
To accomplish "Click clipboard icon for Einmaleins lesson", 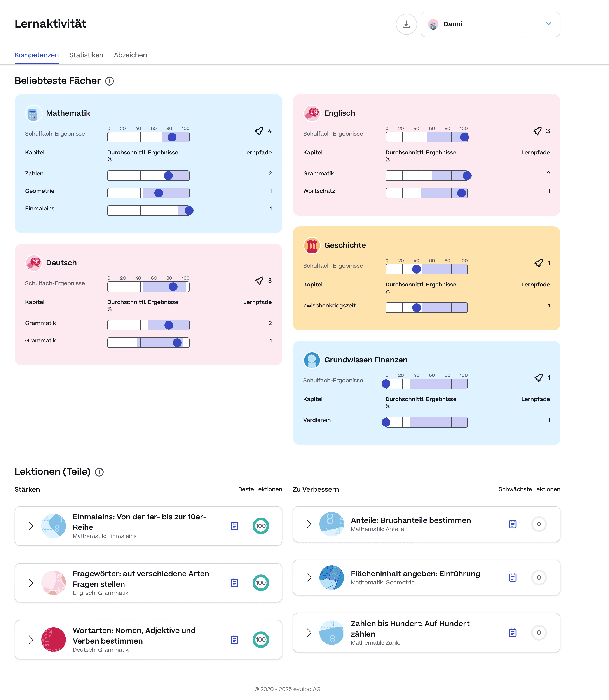I will tap(234, 526).
